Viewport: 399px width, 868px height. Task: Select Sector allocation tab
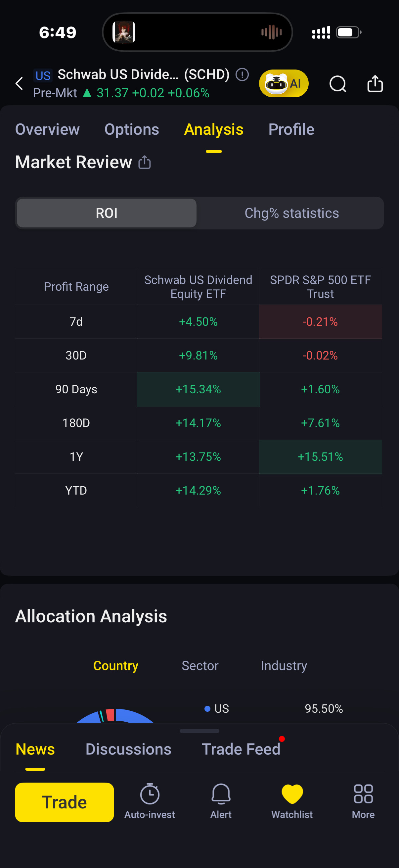click(x=200, y=665)
